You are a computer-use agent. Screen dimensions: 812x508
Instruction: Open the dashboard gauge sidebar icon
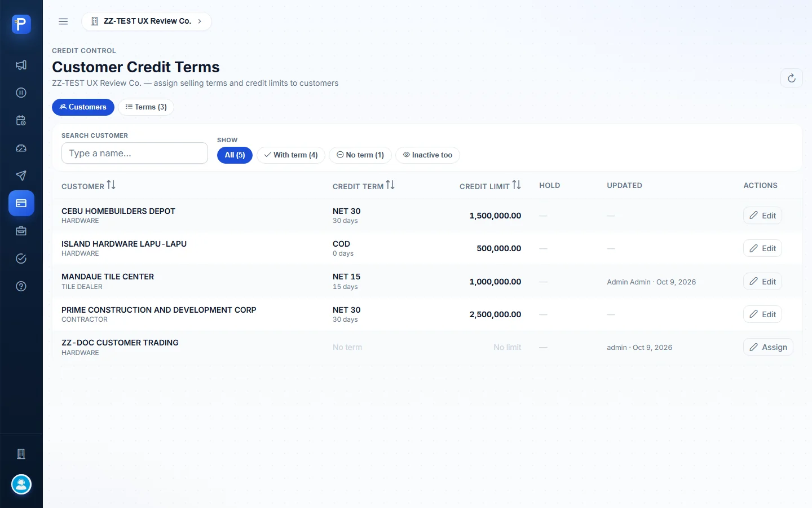pos(21,148)
